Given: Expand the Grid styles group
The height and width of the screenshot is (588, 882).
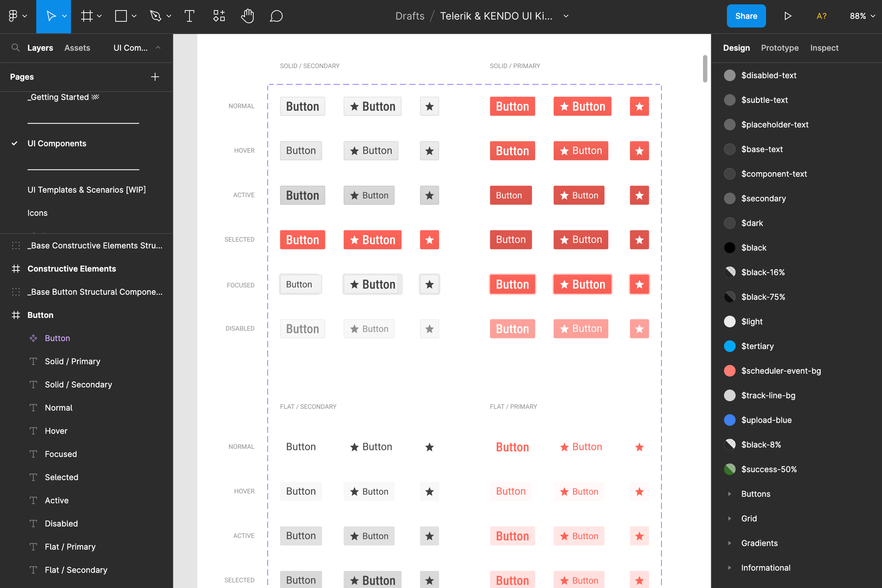Looking at the screenshot, I should (x=729, y=518).
